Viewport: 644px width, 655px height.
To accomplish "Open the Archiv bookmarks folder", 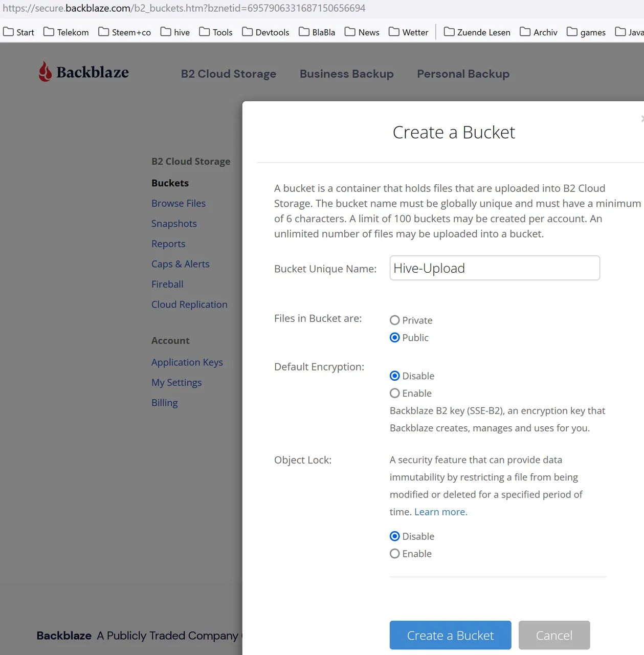I will [538, 32].
